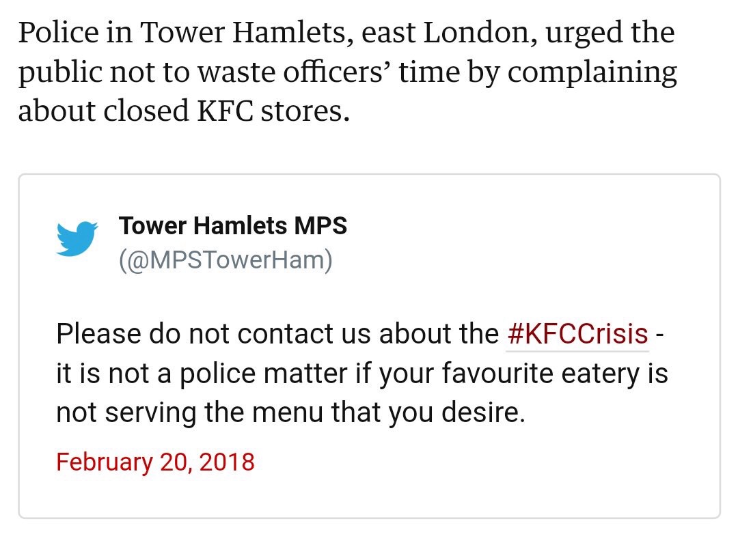This screenshot has width=738, height=560.
Task: Click the word 'police' inside the tweet text
Action: pos(217,374)
